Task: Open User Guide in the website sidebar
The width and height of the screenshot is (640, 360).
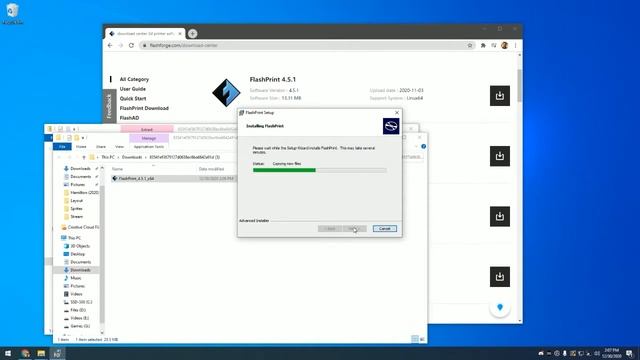Action: click(133, 89)
